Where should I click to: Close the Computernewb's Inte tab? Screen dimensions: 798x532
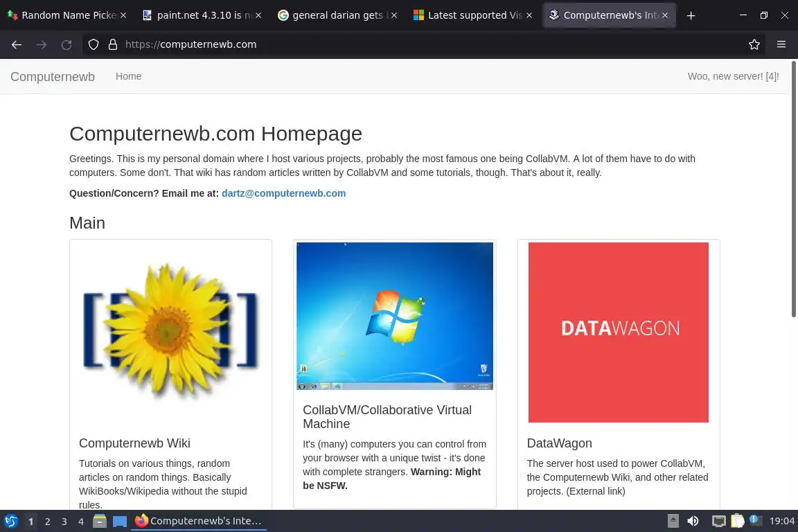(665, 16)
